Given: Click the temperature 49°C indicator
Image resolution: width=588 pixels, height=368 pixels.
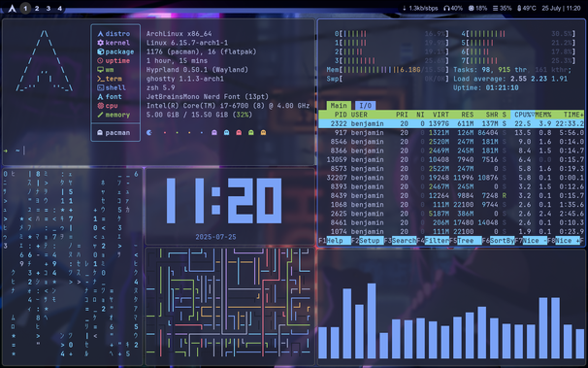Looking at the screenshot, I should 527,8.
